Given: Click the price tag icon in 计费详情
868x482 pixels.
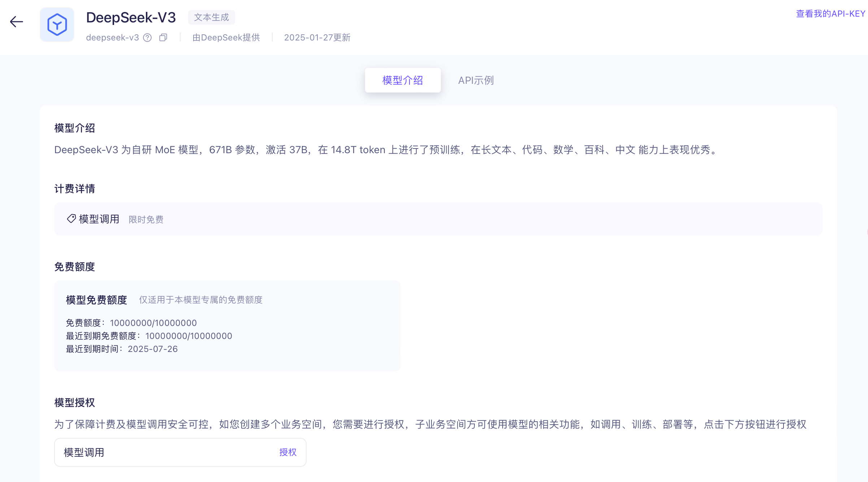Looking at the screenshot, I should [x=71, y=219].
